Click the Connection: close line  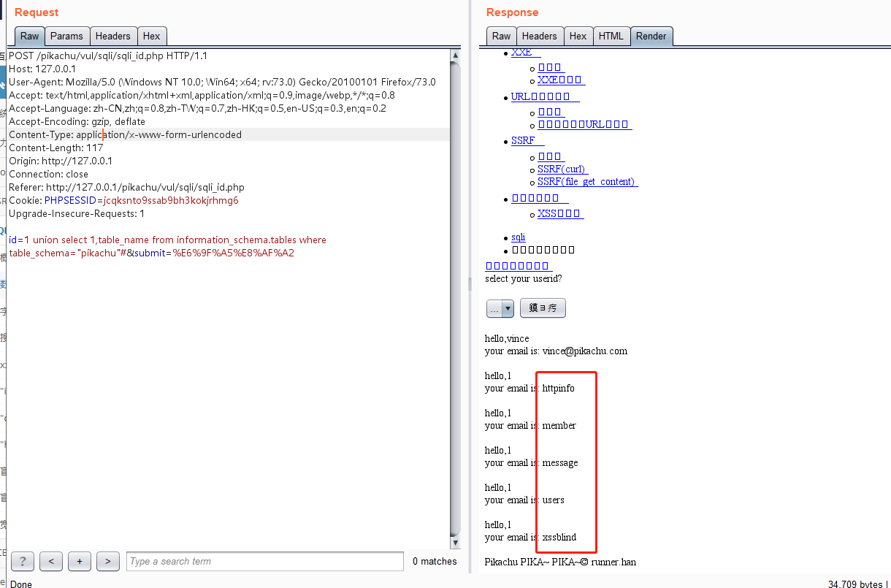coord(48,174)
